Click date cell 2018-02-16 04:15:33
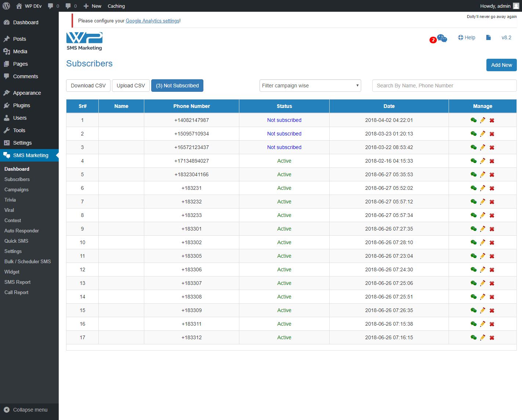The height and width of the screenshot is (420, 522). pyautogui.click(x=389, y=161)
